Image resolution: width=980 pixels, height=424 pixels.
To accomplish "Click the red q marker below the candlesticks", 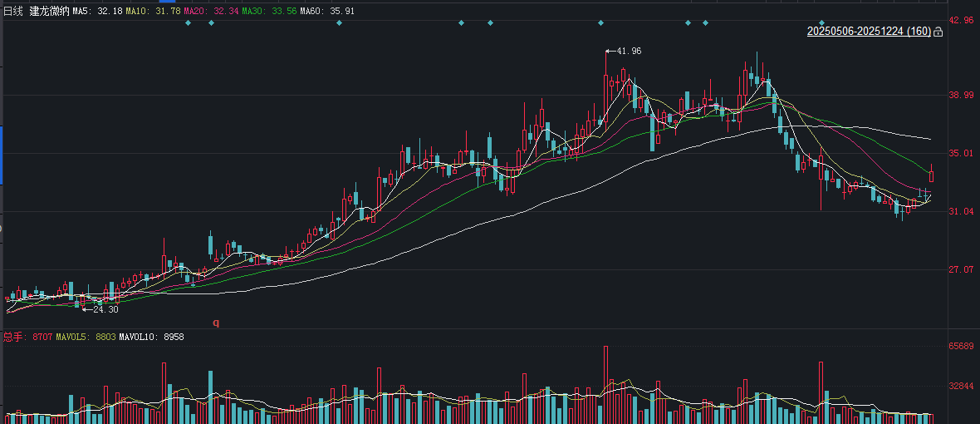I will point(216,323).
